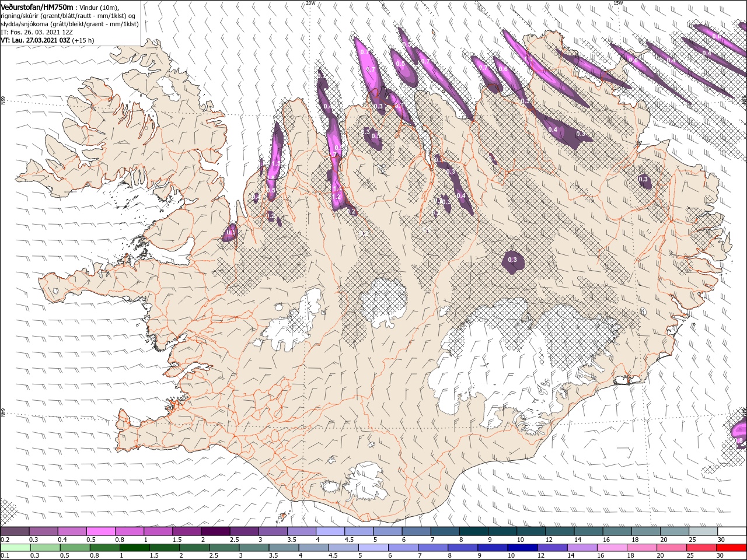Click the 20W longitude label
Viewport: 747px width, 560px height.
point(310,3)
